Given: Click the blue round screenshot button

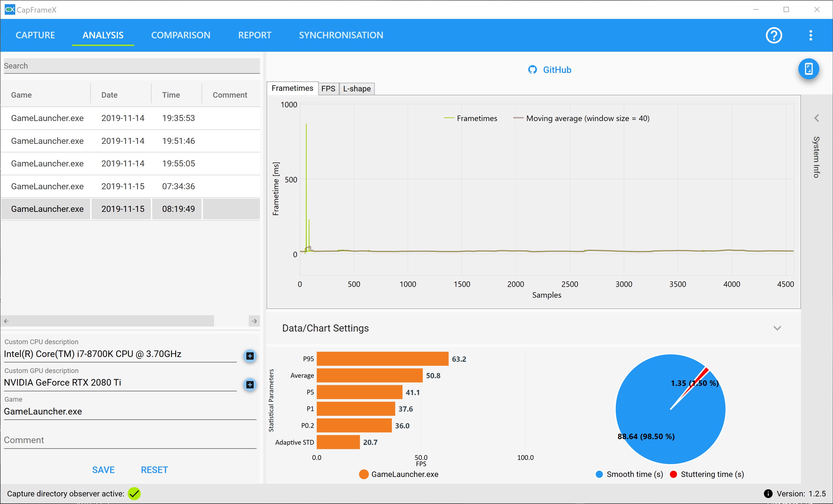Looking at the screenshot, I should [x=808, y=69].
